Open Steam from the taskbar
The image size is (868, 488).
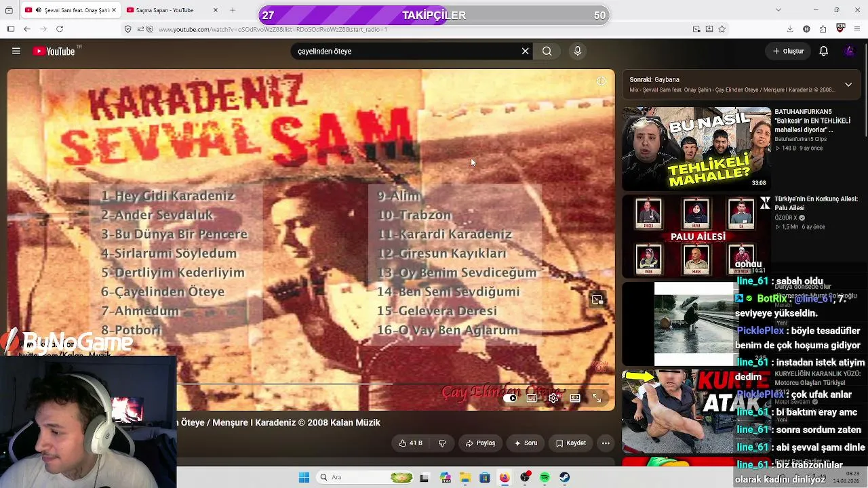coord(565,477)
